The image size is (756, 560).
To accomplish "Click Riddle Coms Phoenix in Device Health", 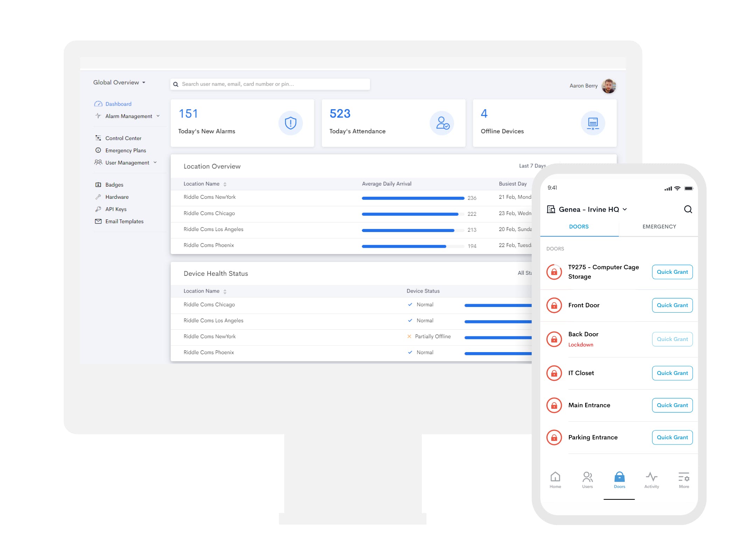I will click(x=209, y=352).
